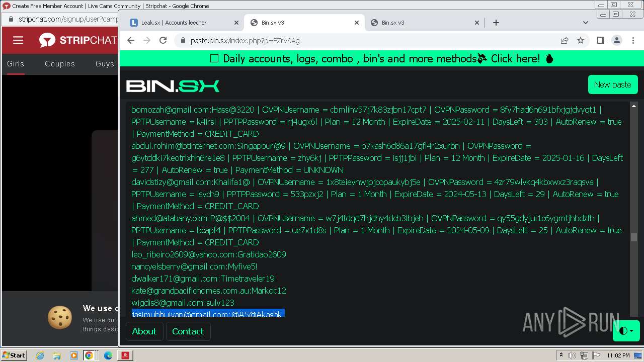This screenshot has height=362, width=644.
Task: Click the line kate@grandpacifichomes.com.au:Markoc12
Action: coord(209,291)
